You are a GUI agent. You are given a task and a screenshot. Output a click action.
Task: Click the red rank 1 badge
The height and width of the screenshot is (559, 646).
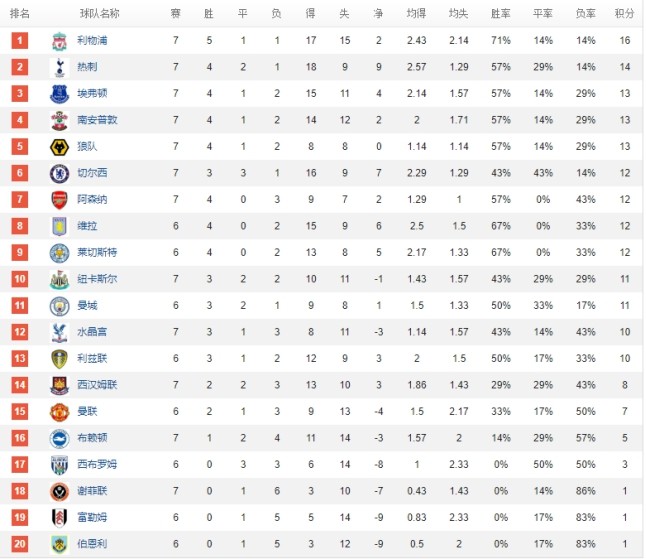20,41
